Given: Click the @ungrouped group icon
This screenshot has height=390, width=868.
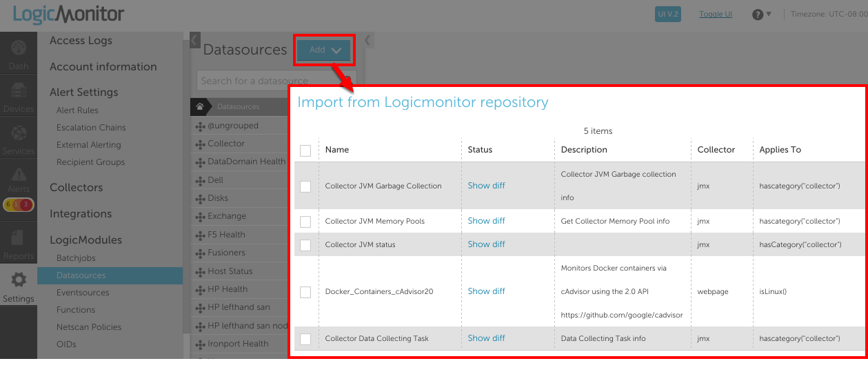Looking at the screenshot, I should click(x=201, y=126).
